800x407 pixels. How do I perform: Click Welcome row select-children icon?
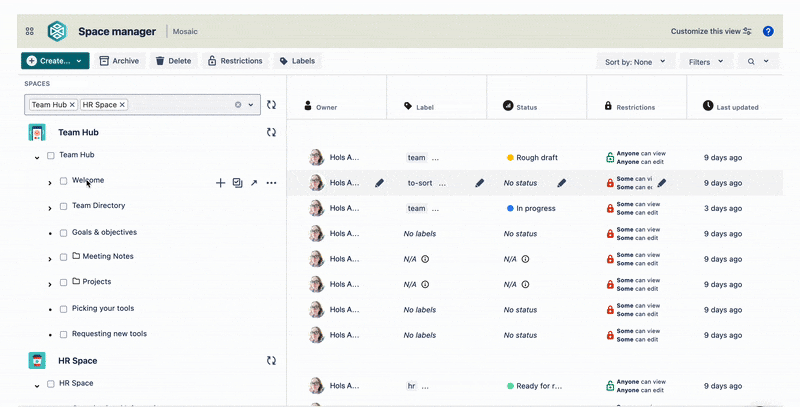pos(237,183)
